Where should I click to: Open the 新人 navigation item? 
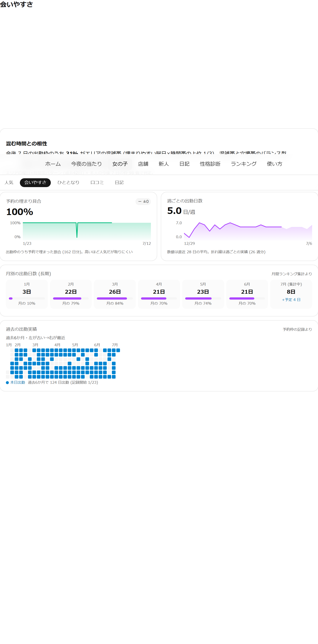pos(164,164)
